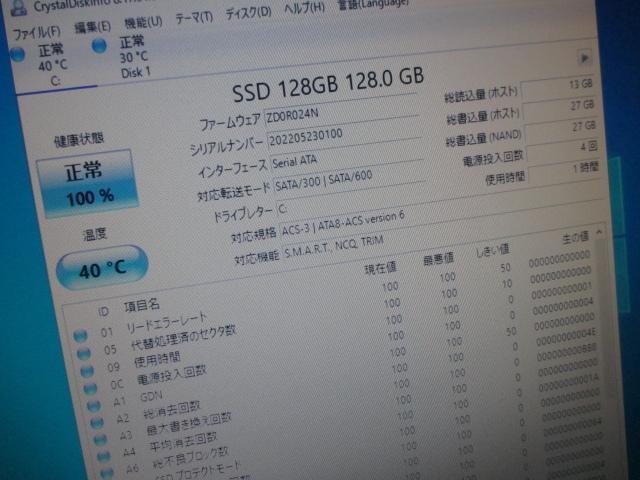
Task: Click the 最悪値 column header
Action: (438, 259)
